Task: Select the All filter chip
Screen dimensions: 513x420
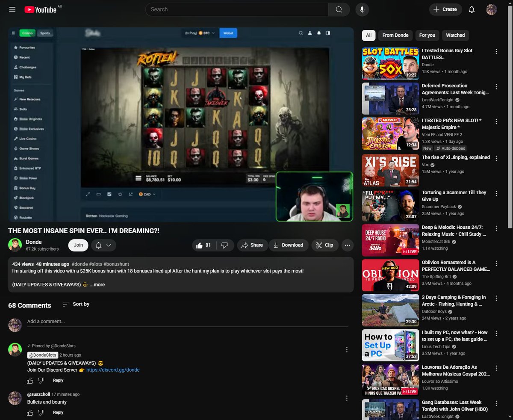Action: pyautogui.click(x=369, y=35)
